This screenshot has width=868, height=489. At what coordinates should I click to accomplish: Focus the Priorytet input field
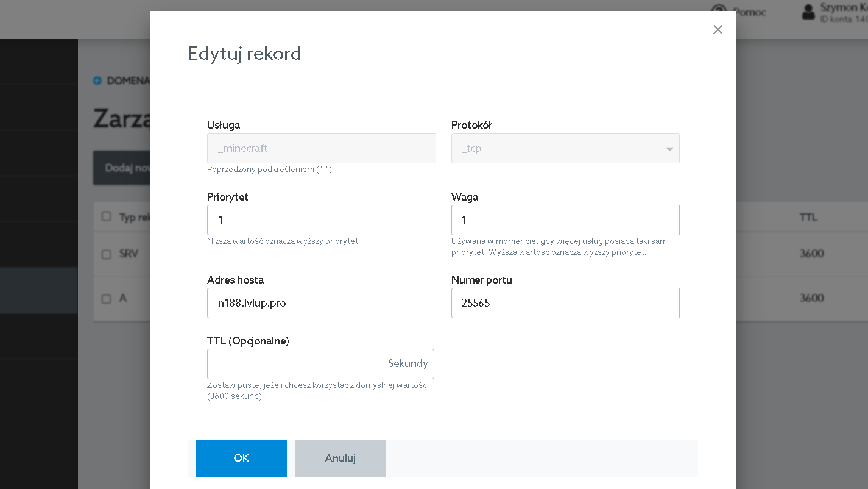321,220
